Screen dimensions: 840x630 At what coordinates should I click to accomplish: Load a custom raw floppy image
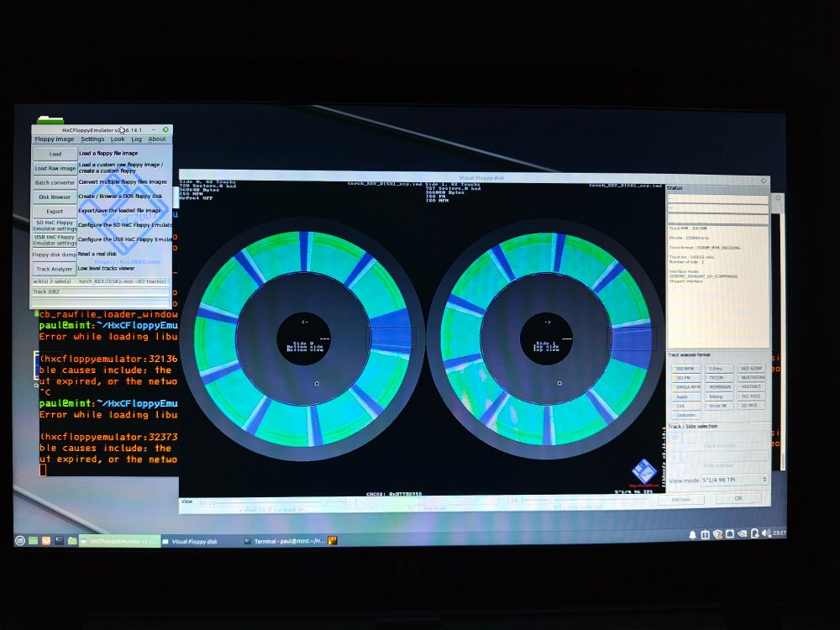54,168
